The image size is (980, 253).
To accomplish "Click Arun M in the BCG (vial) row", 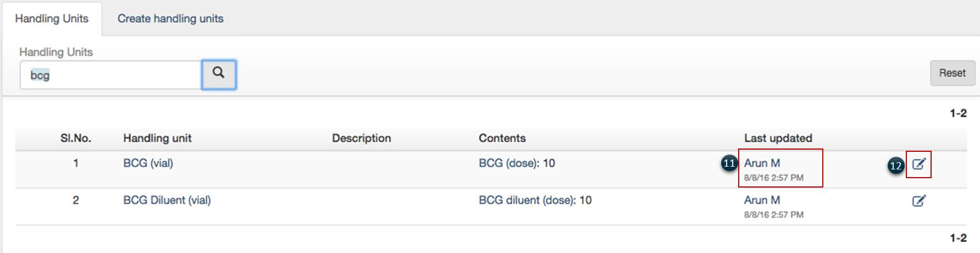I will click(762, 163).
